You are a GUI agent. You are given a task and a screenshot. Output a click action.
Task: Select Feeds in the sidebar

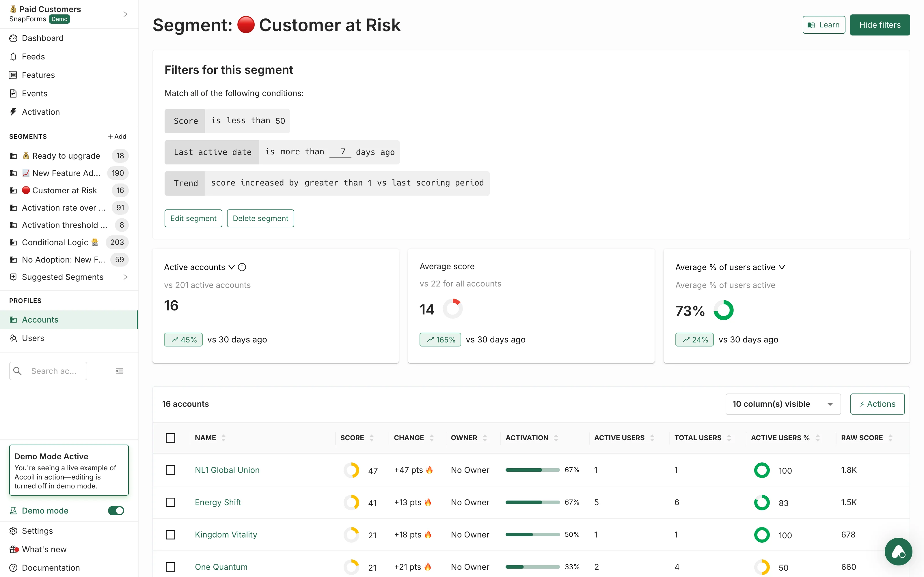[33, 57]
